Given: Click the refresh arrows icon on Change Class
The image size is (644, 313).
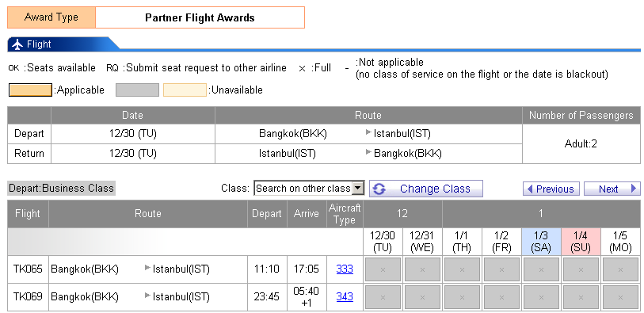Looking at the screenshot, I should [x=379, y=189].
